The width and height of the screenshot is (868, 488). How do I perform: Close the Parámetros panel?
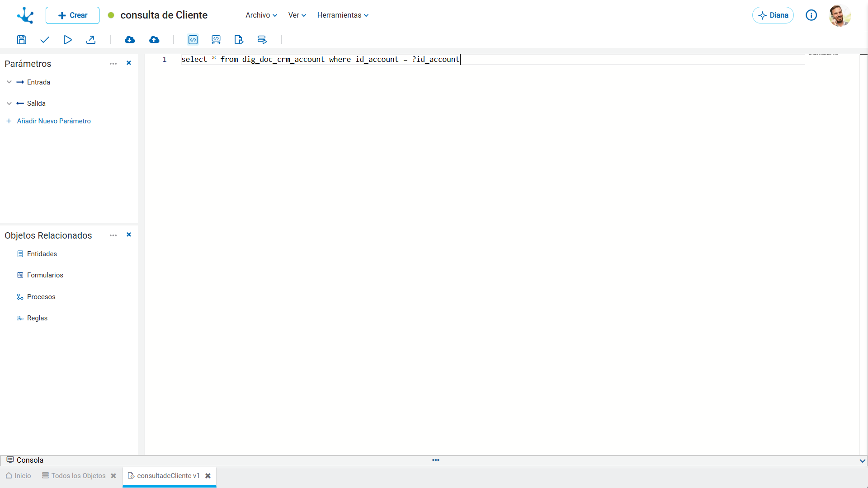pyautogui.click(x=129, y=63)
